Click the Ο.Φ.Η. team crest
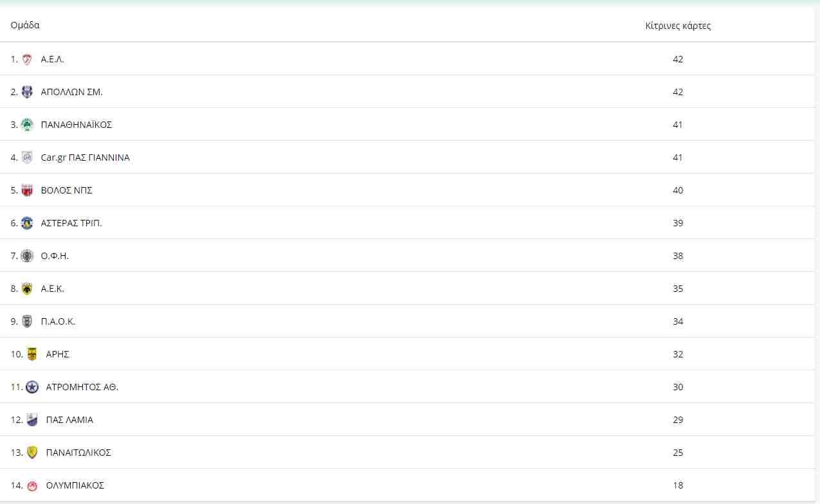The height and width of the screenshot is (504, 820). (x=27, y=256)
